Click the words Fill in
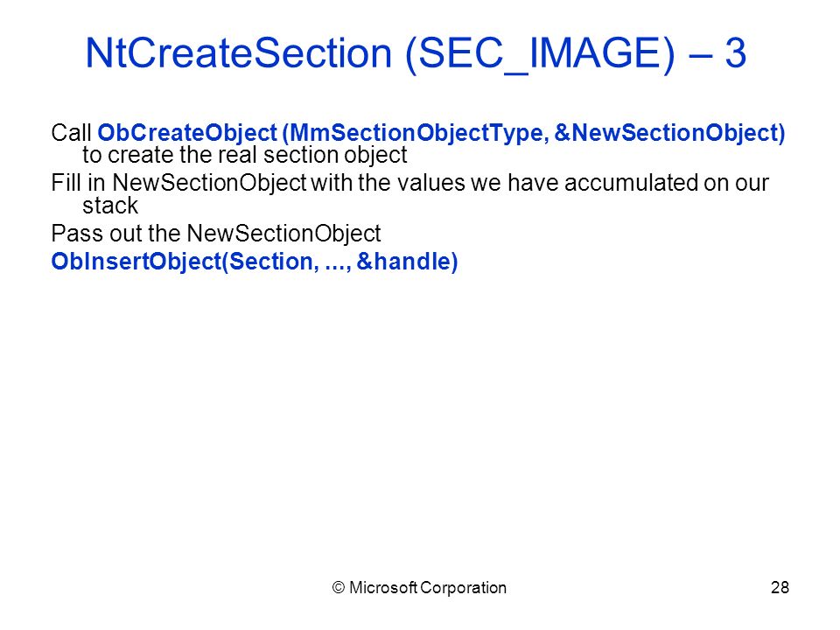 click(78, 183)
